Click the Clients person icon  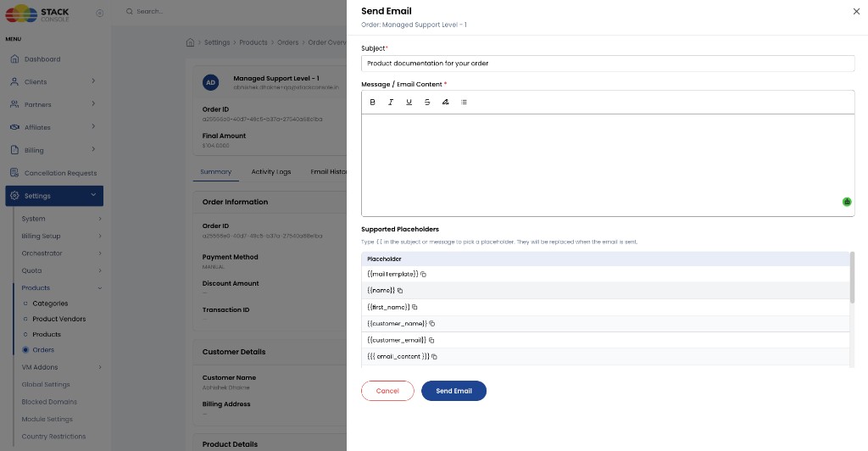click(x=15, y=81)
